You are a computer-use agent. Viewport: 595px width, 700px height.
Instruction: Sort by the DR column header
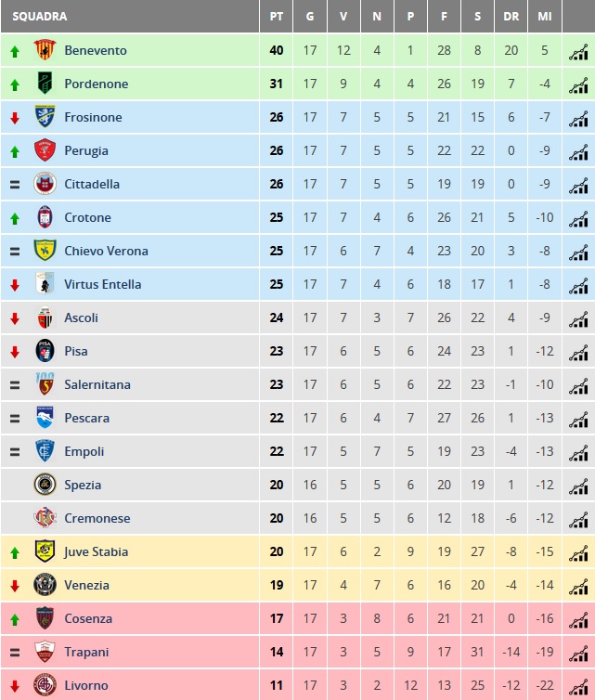point(511,17)
